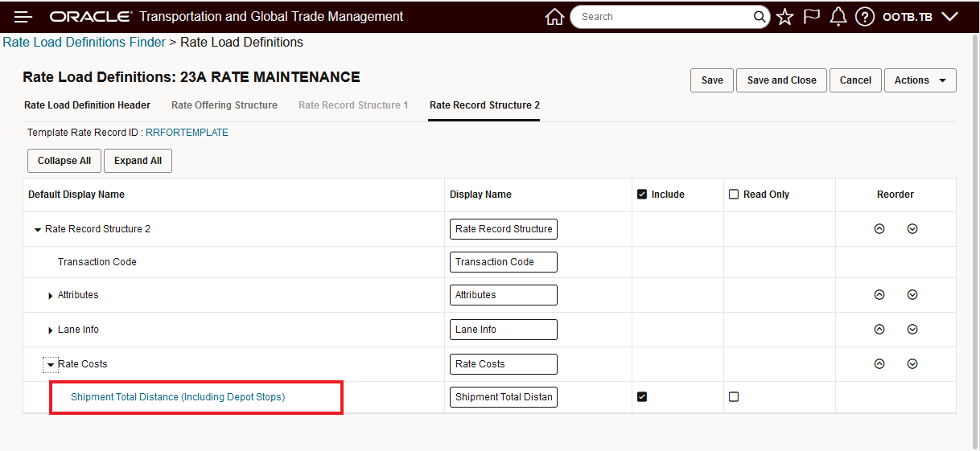Viewport: 980px width, 451px height.
Task: Open notifications bell icon
Action: click(838, 17)
